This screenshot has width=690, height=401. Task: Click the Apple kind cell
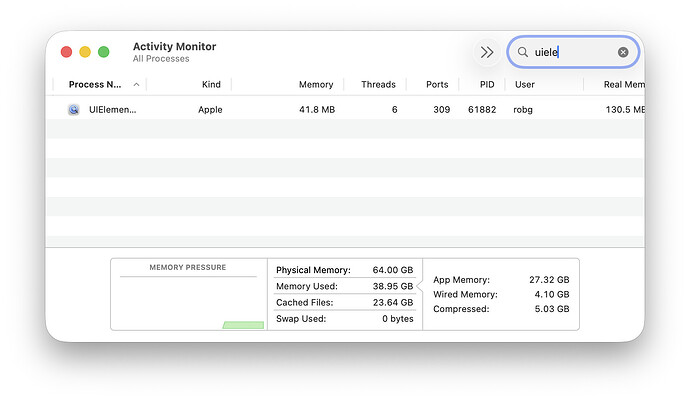tap(210, 110)
